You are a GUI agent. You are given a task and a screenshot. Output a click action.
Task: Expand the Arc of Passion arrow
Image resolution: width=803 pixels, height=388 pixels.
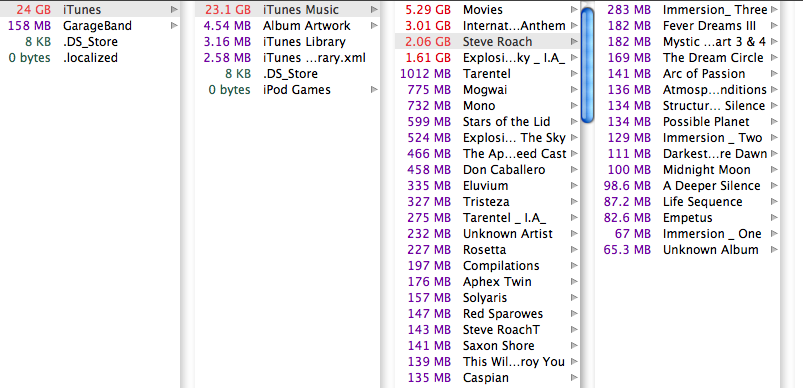tap(774, 74)
